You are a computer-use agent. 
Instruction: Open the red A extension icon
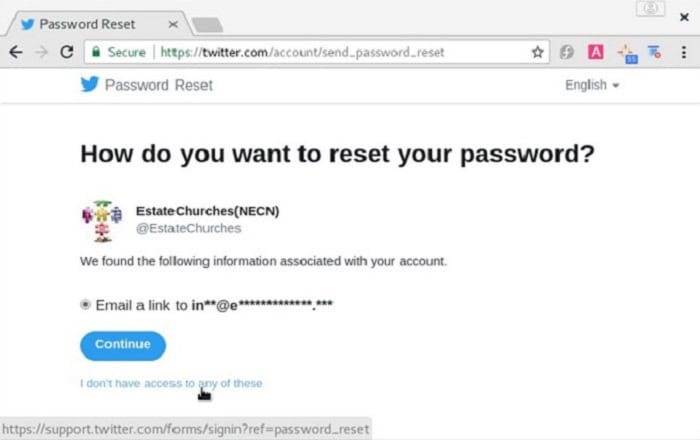pos(596,52)
